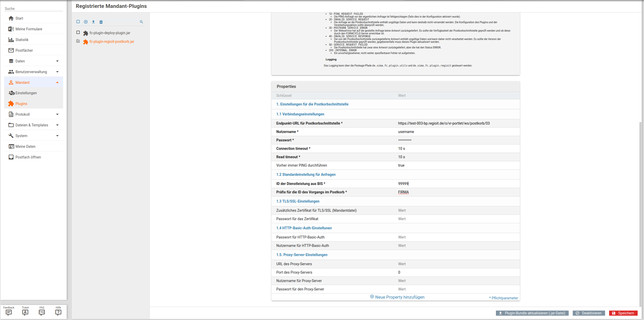
Task: Open the Hilfe help icon
Action: click(58, 312)
